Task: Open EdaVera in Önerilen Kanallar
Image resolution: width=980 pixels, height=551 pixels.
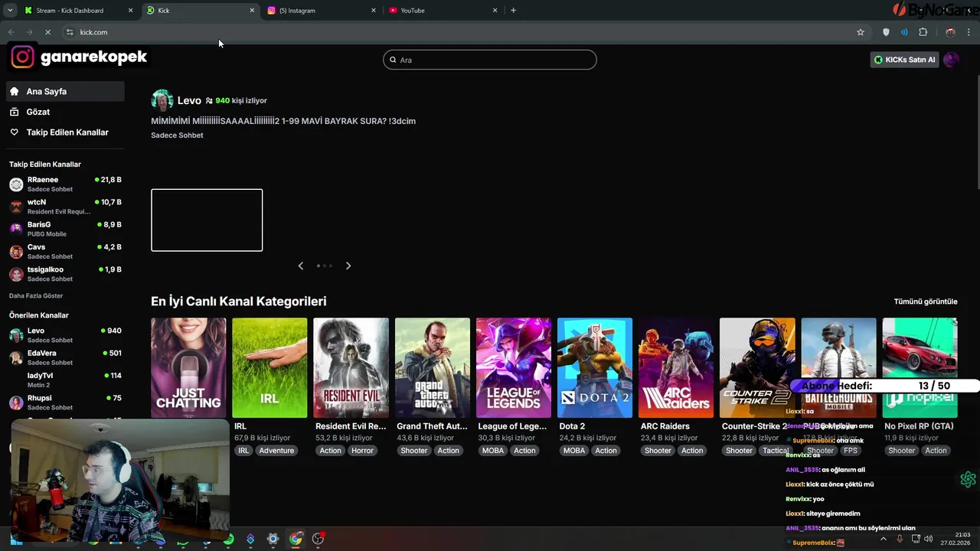Action: coord(66,357)
